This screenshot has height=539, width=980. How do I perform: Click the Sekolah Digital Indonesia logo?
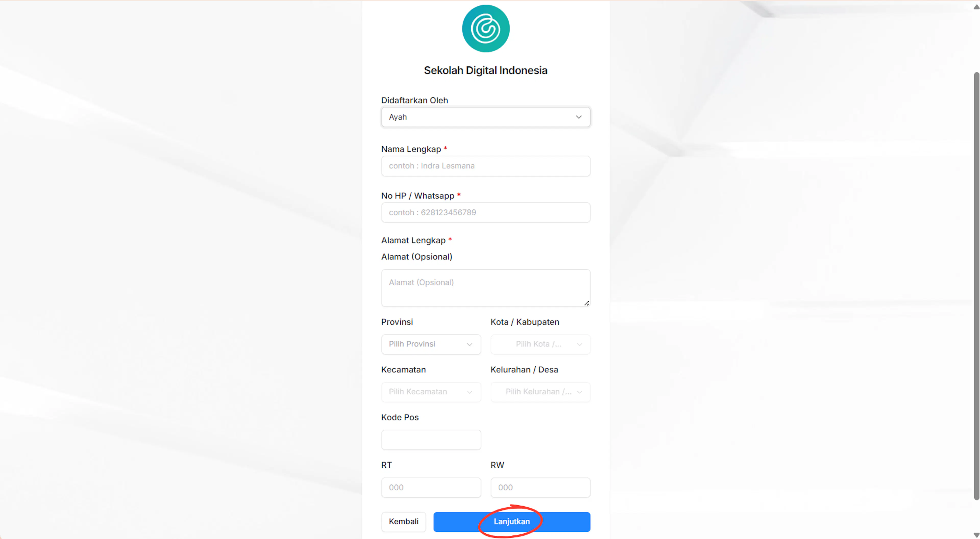485,29
